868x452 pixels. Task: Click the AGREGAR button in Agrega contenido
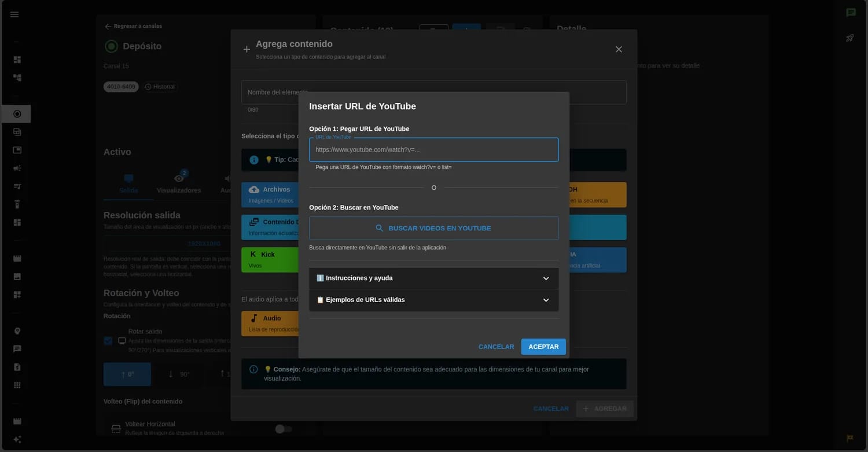pyautogui.click(x=605, y=409)
